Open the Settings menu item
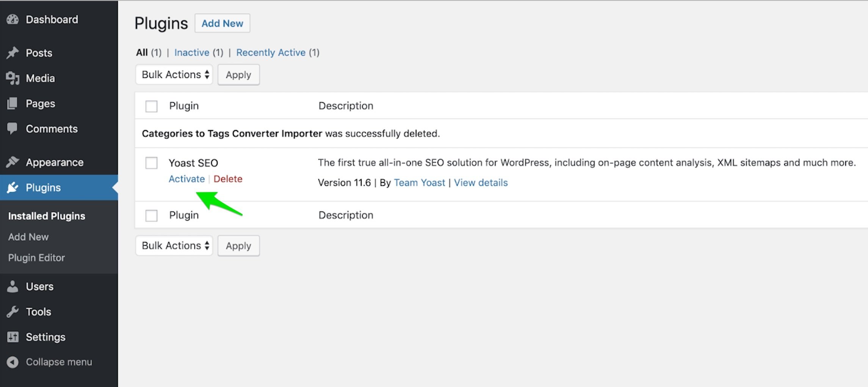Image resolution: width=868 pixels, height=387 pixels. (45, 337)
